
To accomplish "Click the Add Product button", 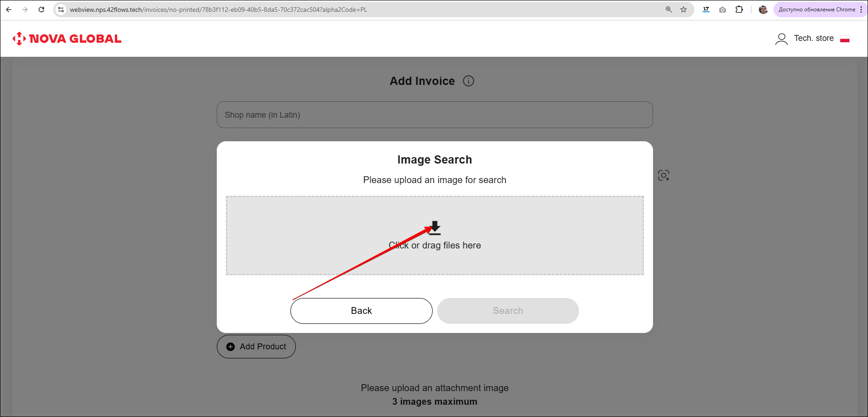I will pos(256,347).
